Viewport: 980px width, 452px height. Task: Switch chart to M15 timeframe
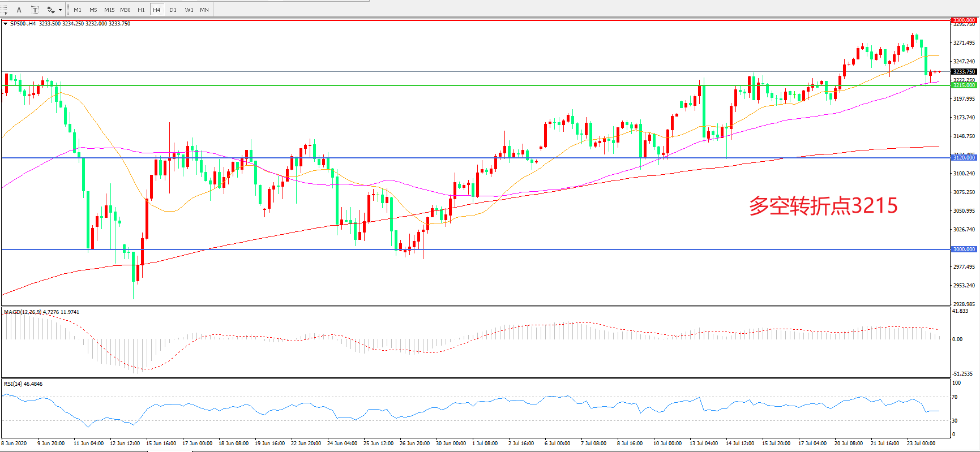[x=109, y=10]
